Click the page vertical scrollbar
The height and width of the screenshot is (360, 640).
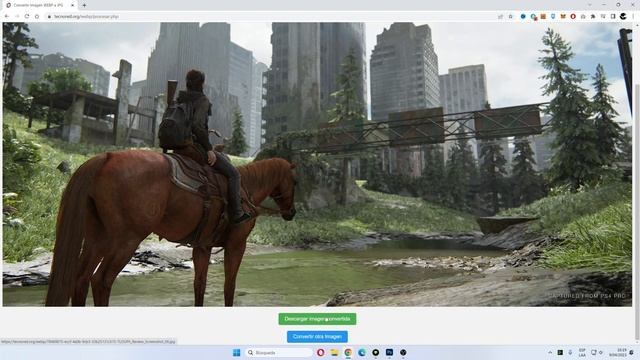[637, 184]
